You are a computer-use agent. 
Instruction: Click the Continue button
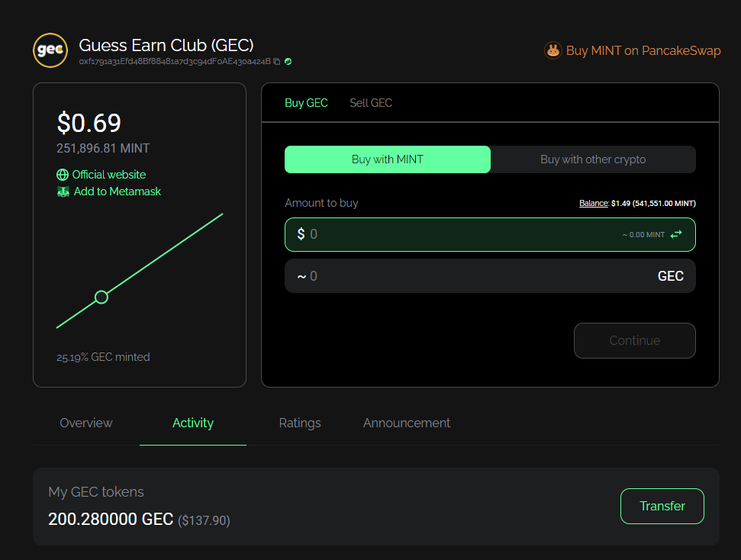coord(635,341)
